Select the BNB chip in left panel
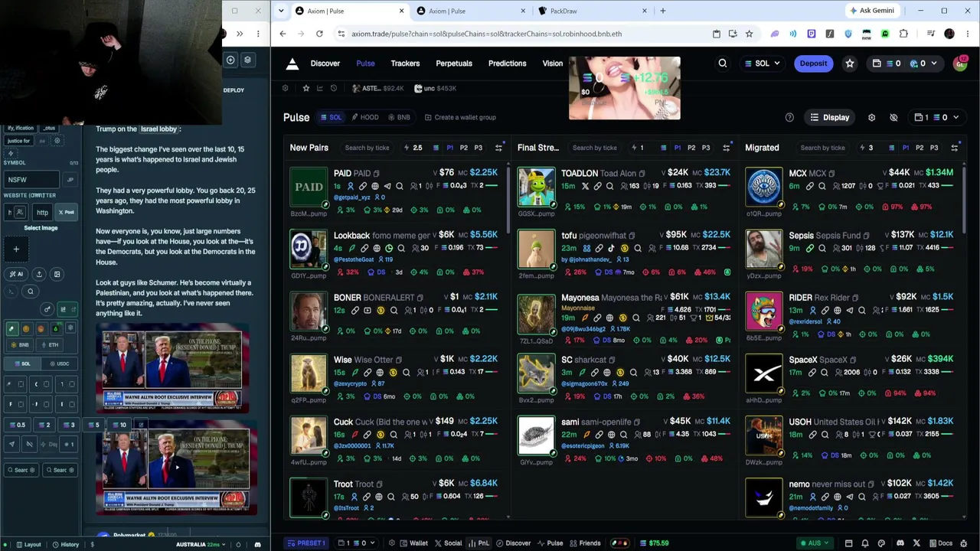Viewport: 980px width, 551px height. pyautogui.click(x=19, y=345)
